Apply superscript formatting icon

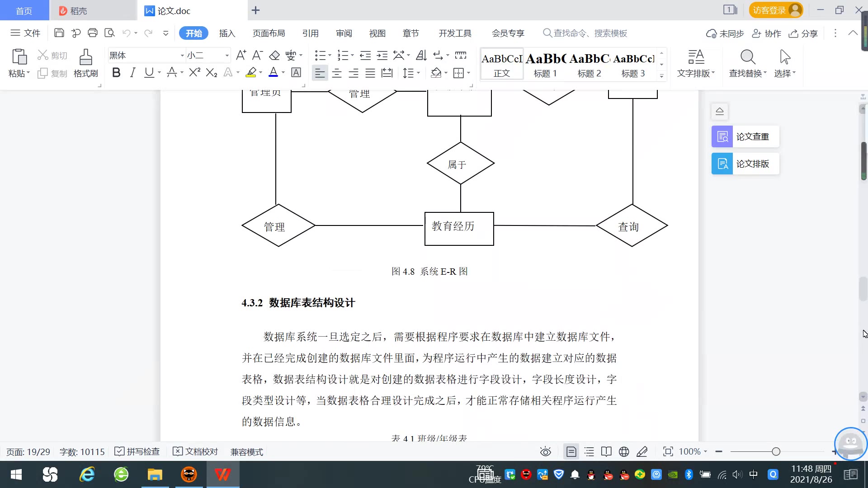(194, 73)
